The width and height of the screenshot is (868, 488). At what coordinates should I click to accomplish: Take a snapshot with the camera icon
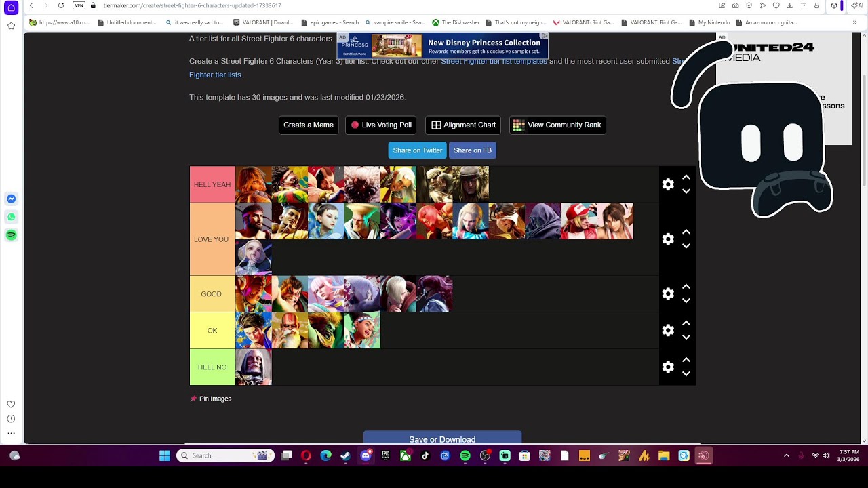(736, 5)
